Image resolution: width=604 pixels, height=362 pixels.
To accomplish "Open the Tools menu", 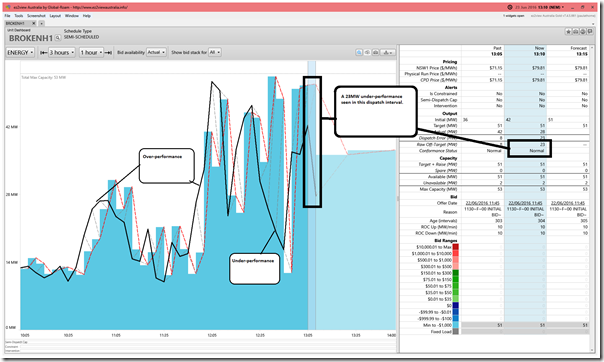I will tap(18, 16).
